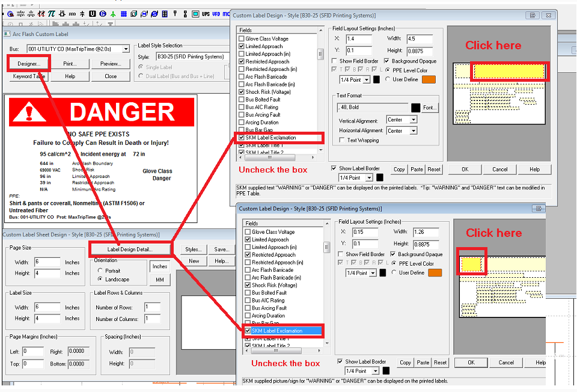Uncheck SKM Label Exclamation in upper dialog
The height and width of the screenshot is (392, 577).
click(x=242, y=138)
